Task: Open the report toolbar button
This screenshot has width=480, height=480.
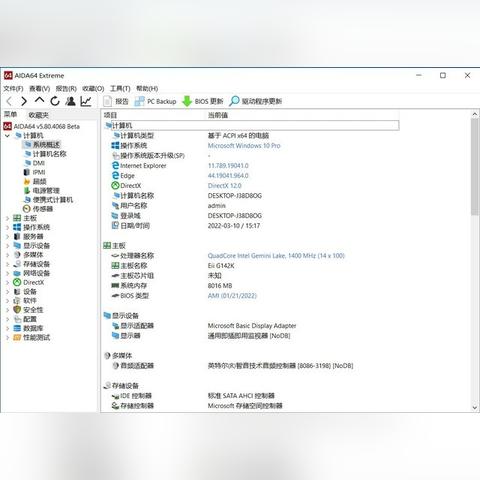Action: 116,101
